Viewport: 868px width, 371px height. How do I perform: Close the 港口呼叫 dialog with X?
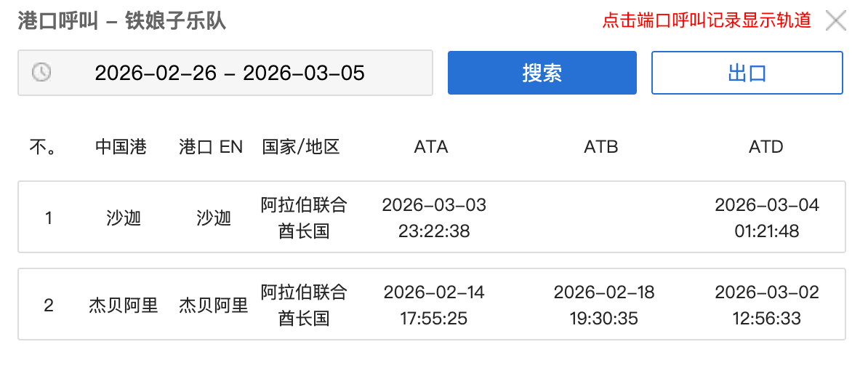pyautogui.click(x=835, y=20)
